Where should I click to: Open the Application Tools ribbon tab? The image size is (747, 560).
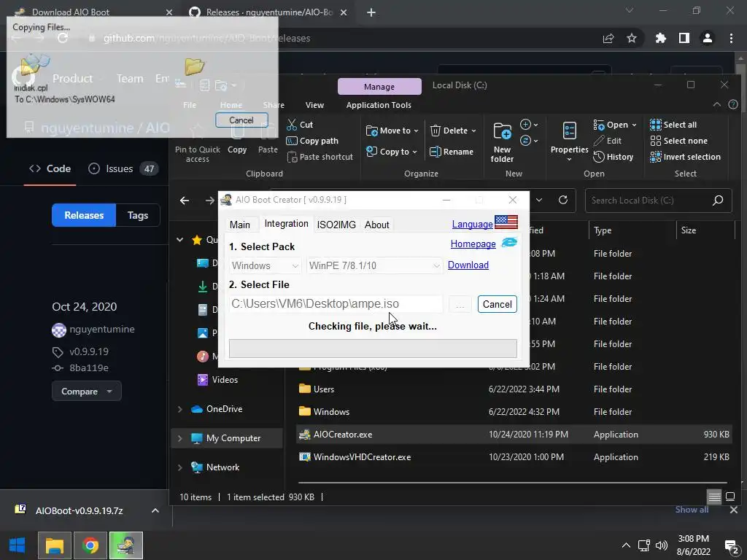379,105
